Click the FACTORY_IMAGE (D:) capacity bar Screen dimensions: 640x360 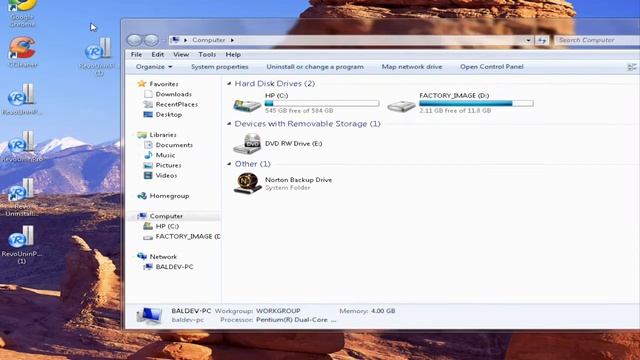[x=476, y=103]
